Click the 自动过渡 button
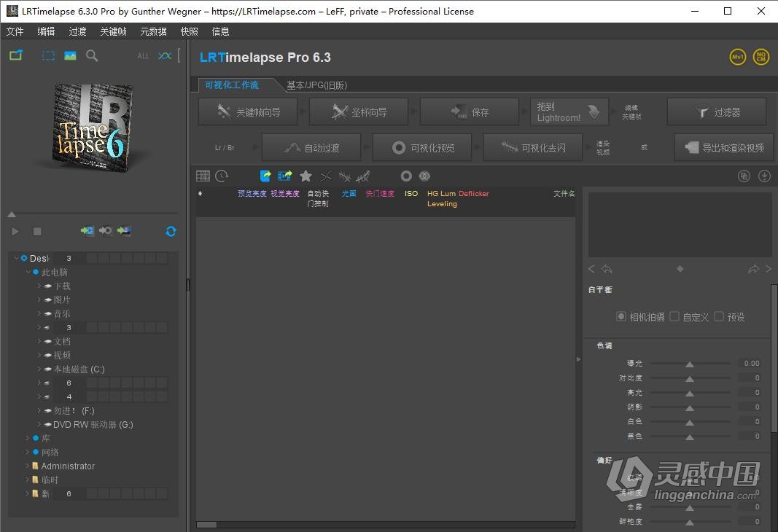This screenshot has height=532, width=778. pos(311,148)
